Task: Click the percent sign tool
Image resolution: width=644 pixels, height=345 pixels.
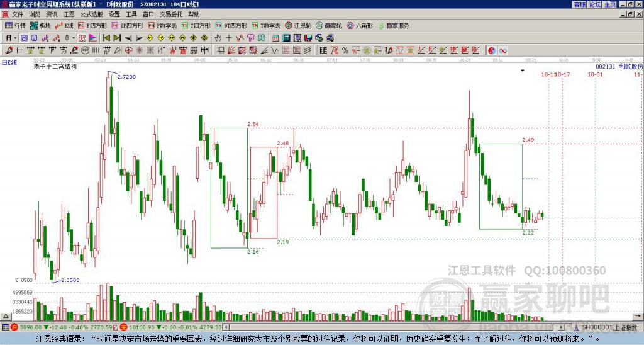Action: [x=345, y=50]
